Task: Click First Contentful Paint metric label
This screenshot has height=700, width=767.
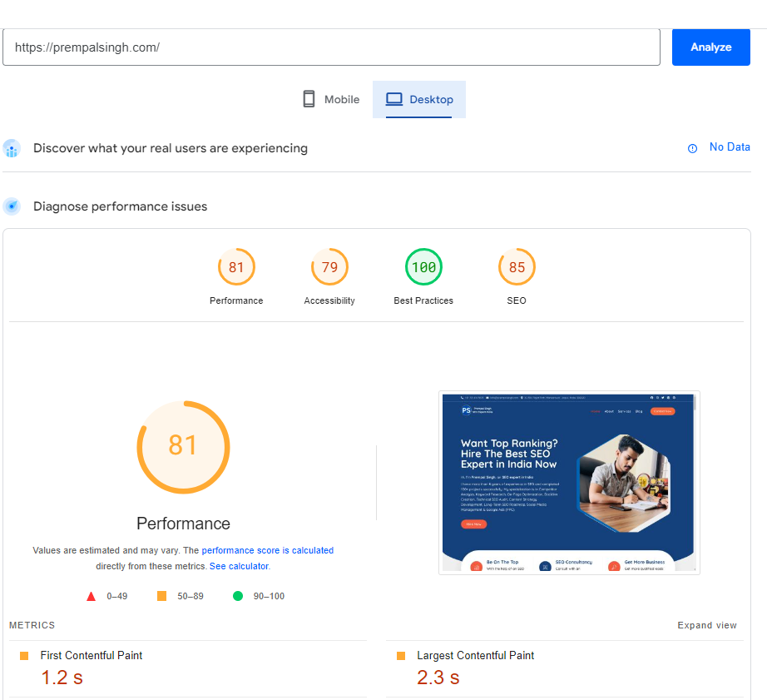Action: pyautogui.click(x=92, y=655)
